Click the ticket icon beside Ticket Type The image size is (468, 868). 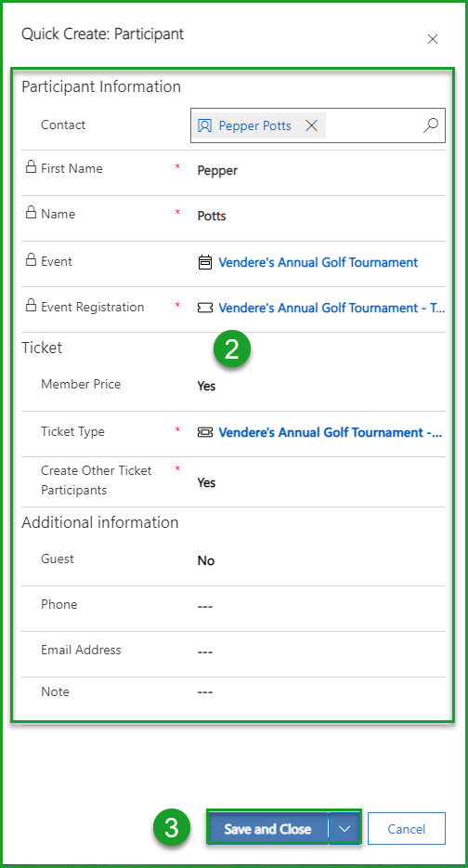[204, 432]
